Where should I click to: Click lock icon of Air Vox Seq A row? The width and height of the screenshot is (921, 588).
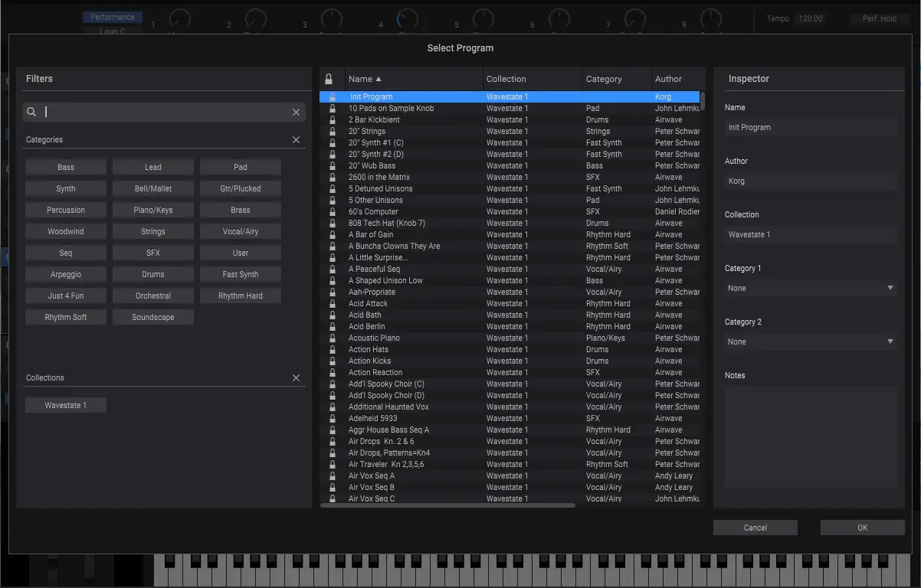pyautogui.click(x=333, y=476)
